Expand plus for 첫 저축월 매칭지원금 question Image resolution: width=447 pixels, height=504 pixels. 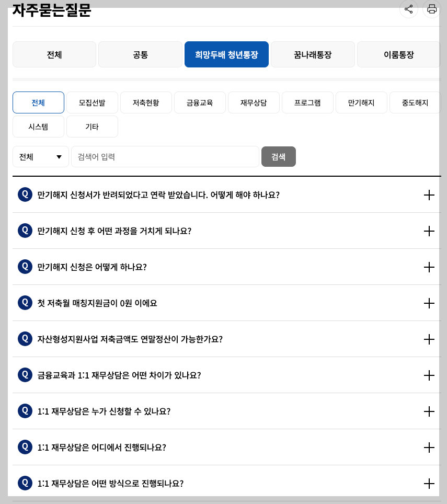pyautogui.click(x=429, y=303)
